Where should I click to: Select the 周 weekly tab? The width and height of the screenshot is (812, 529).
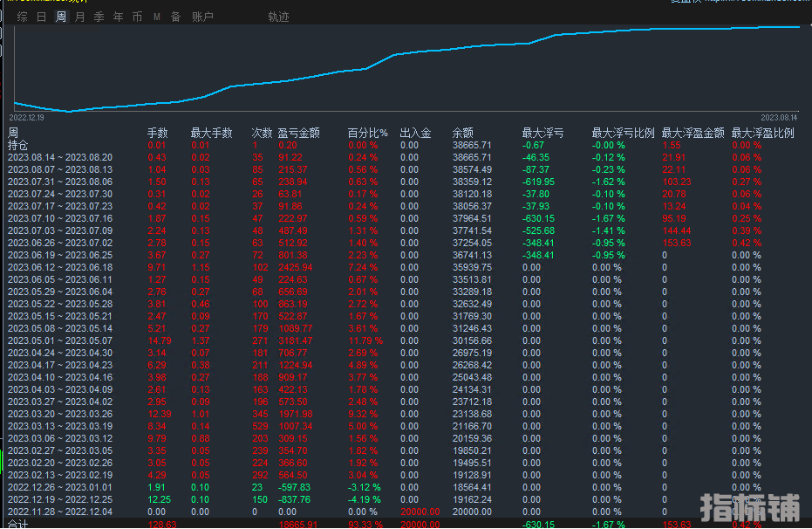61,17
